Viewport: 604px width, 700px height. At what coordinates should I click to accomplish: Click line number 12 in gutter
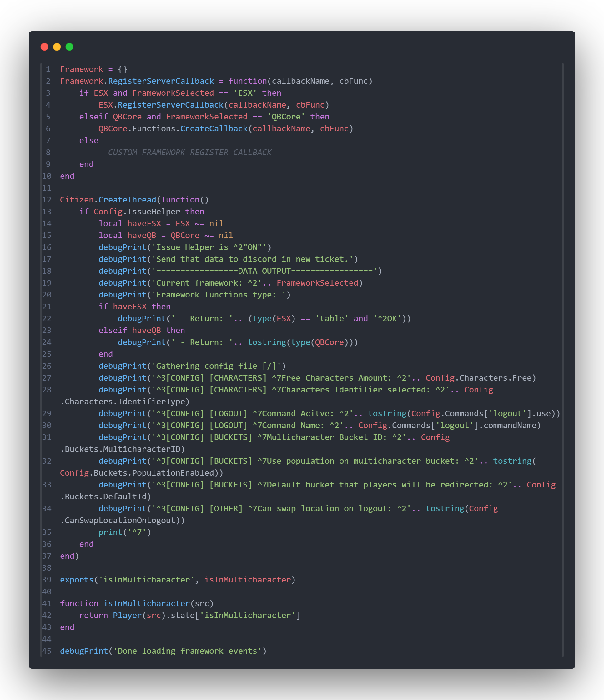(x=47, y=200)
